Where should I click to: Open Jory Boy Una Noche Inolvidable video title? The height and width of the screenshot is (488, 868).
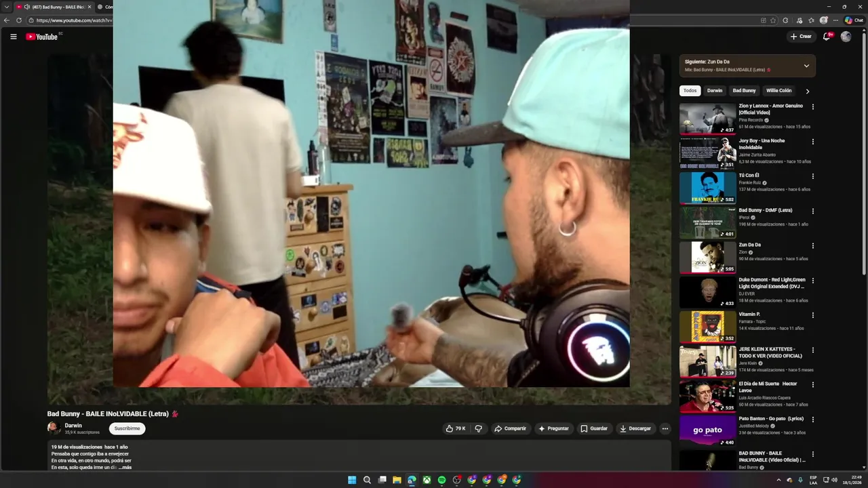[x=762, y=144]
